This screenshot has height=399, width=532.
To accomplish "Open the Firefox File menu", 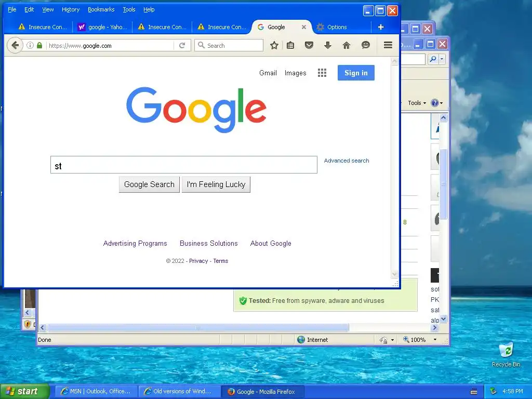I will (12, 9).
